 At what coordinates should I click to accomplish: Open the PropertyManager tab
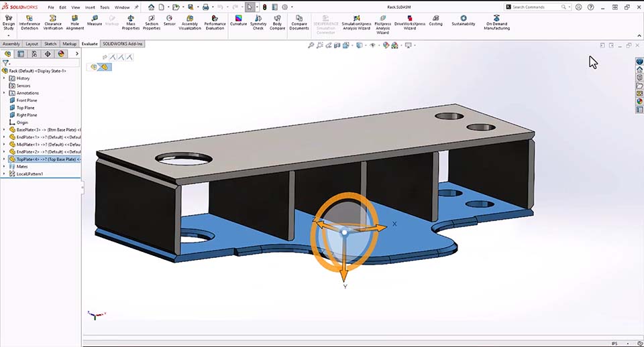[x=21, y=54]
